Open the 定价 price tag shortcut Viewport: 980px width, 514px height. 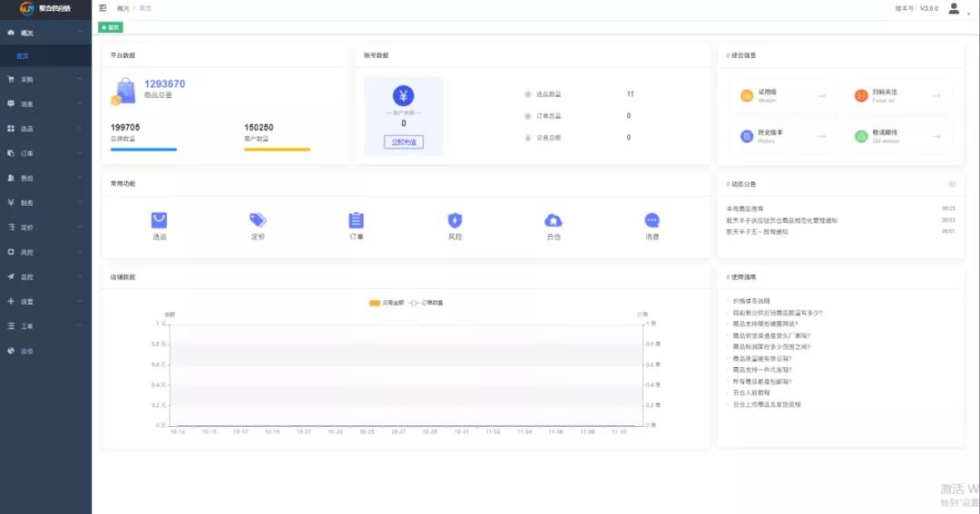pyautogui.click(x=258, y=226)
